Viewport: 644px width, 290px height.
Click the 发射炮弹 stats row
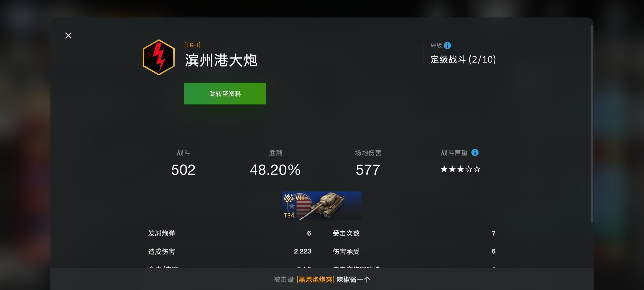[230, 233]
